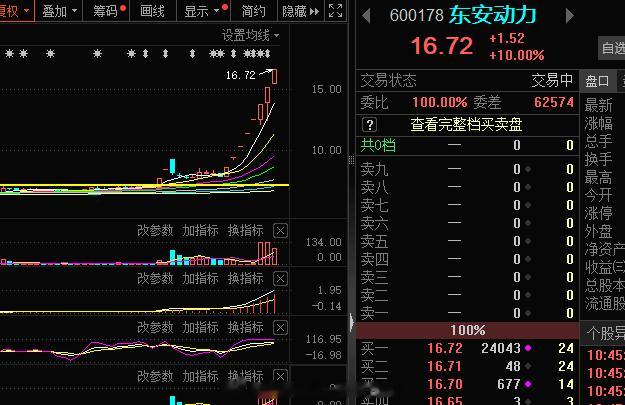
Task: Click the 卖五 sell order row
Action: [x=467, y=241]
